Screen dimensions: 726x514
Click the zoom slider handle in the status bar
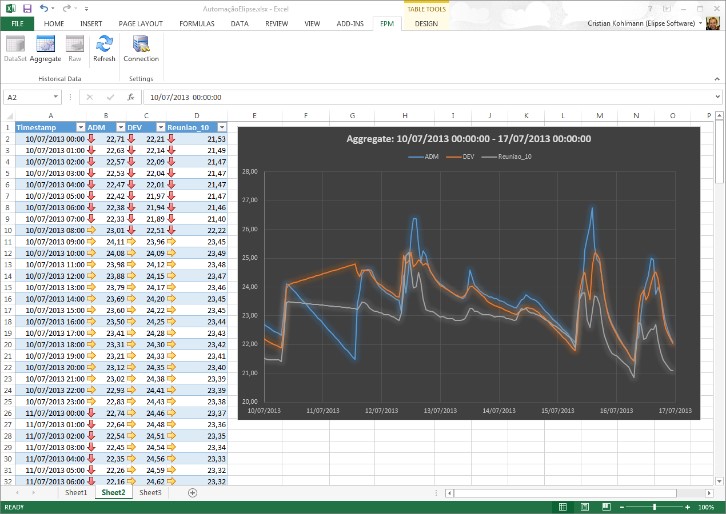coord(654,507)
